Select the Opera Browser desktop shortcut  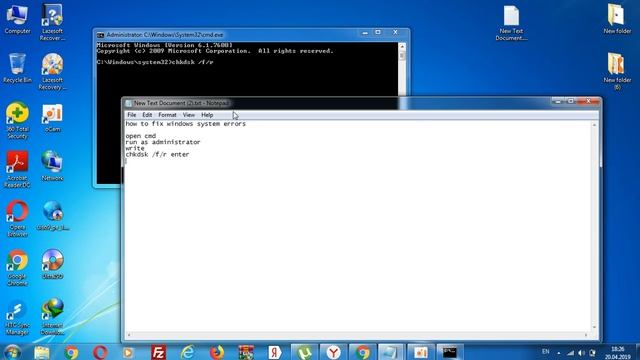click(17, 219)
